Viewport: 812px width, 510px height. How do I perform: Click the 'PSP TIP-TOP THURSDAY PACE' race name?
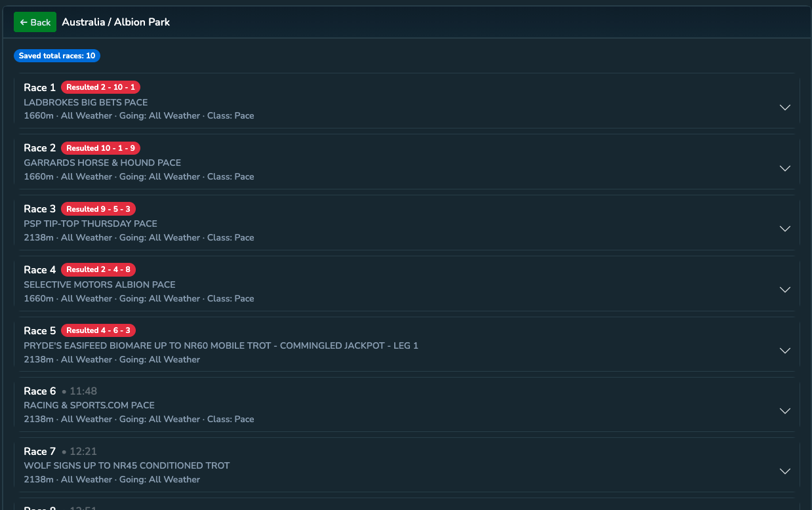pyautogui.click(x=91, y=224)
